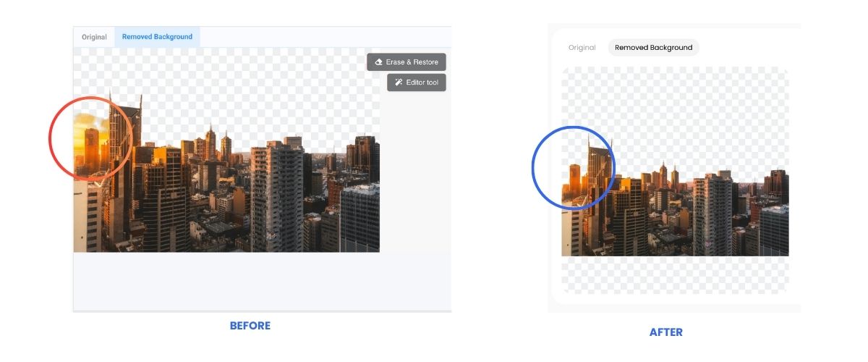Click empty gray area beneath the before image
The image size is (868, 362).
(260, 281)
